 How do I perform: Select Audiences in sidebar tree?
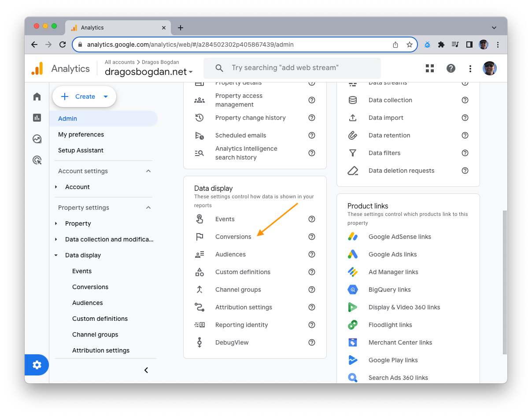click(x=88, y=303)
